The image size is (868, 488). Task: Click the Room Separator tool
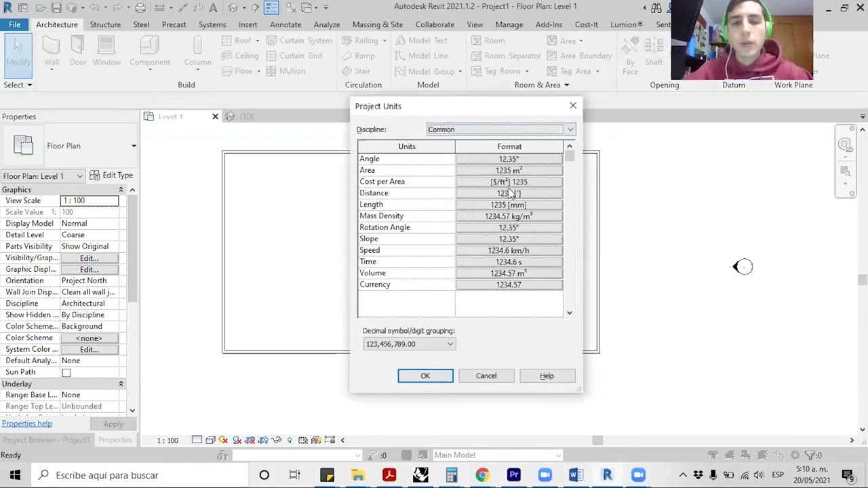pos(506,56)
